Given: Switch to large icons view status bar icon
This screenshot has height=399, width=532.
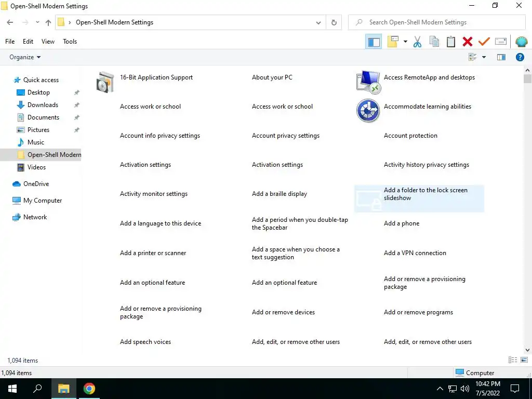Looking at the screenshot, I should click(x=524, y=360).
